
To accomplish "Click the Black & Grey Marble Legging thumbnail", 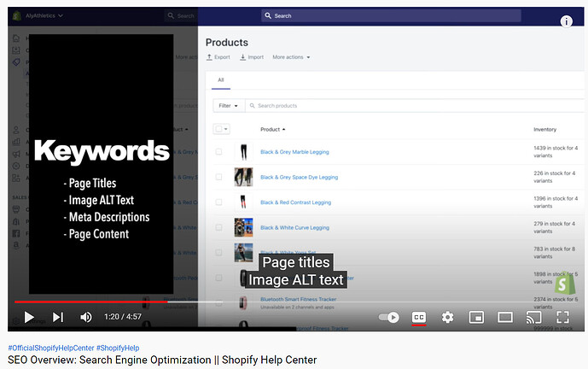I will (x=243, y=152).
